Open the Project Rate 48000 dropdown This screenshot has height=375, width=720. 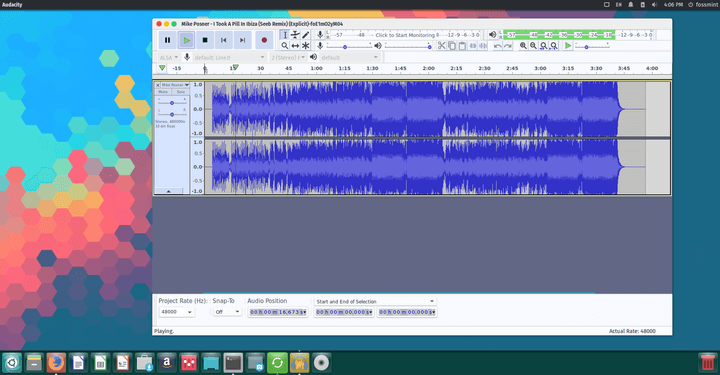177,312
